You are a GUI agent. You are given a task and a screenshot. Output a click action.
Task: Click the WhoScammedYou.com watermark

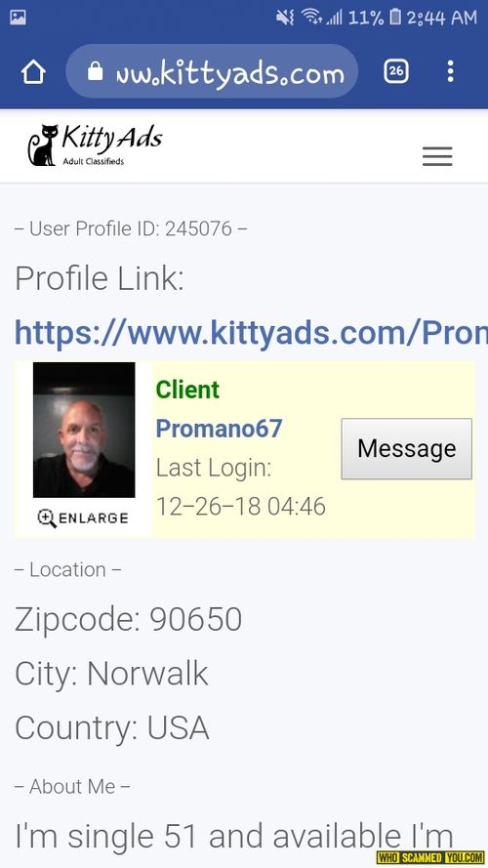(430, 857)
